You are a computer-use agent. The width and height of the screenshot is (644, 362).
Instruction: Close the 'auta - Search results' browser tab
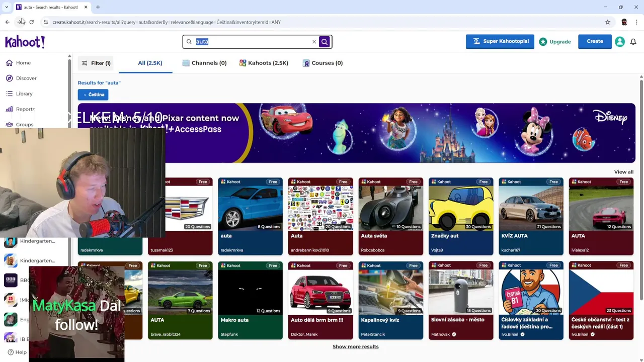pos(86,7)
